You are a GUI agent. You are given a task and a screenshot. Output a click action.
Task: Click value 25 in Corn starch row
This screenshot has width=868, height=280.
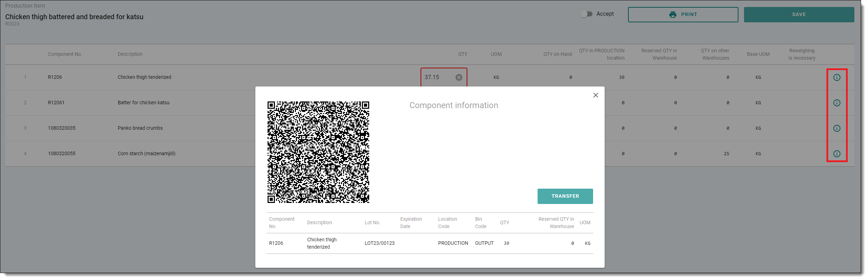pyautogui.click(x=726, y=154)
